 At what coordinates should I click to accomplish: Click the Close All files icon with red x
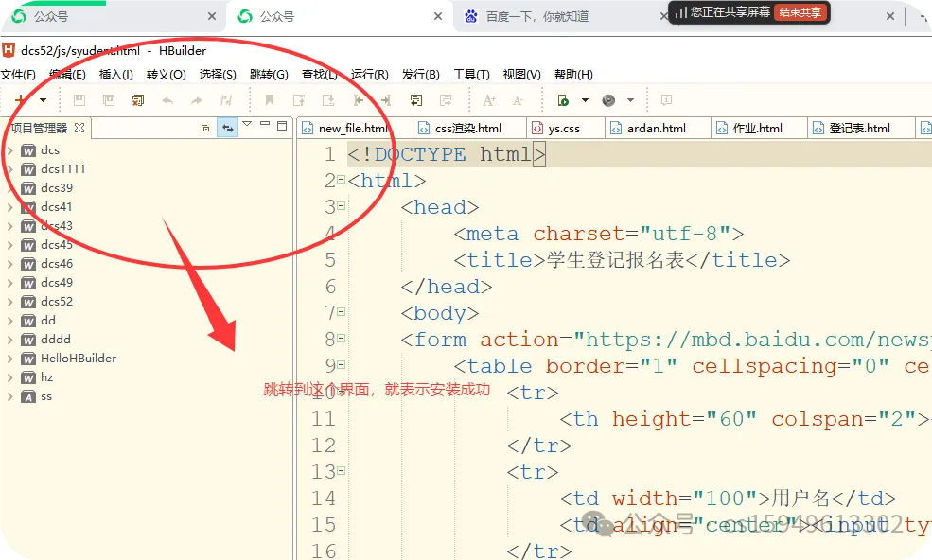pos(138,100)
